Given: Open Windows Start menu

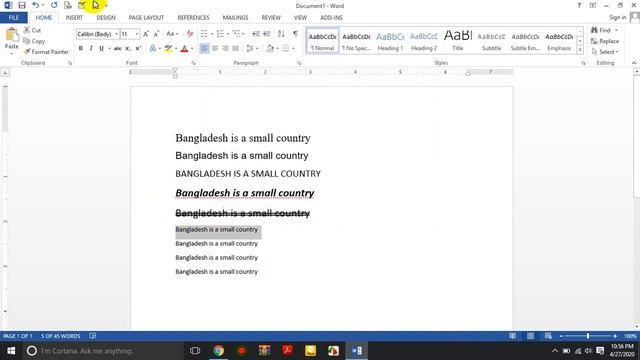Looking at the screenshot, I should (11, 351).
